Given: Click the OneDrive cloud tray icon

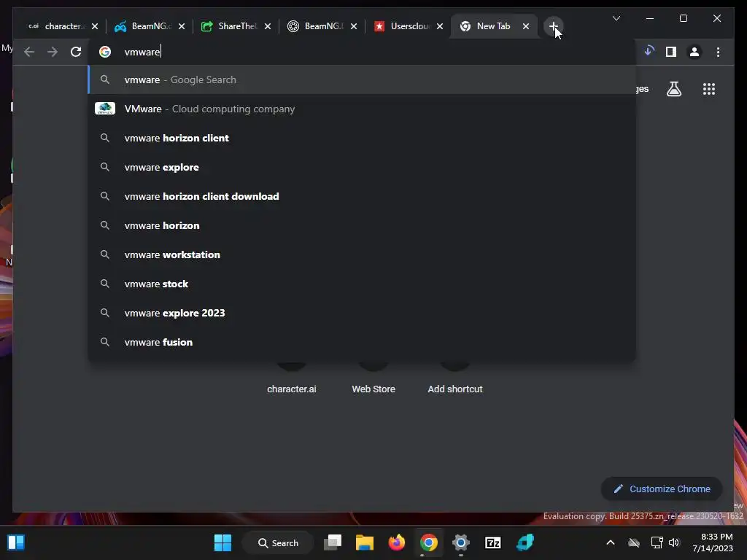Looking at the screenshot, I should point(634,542).
